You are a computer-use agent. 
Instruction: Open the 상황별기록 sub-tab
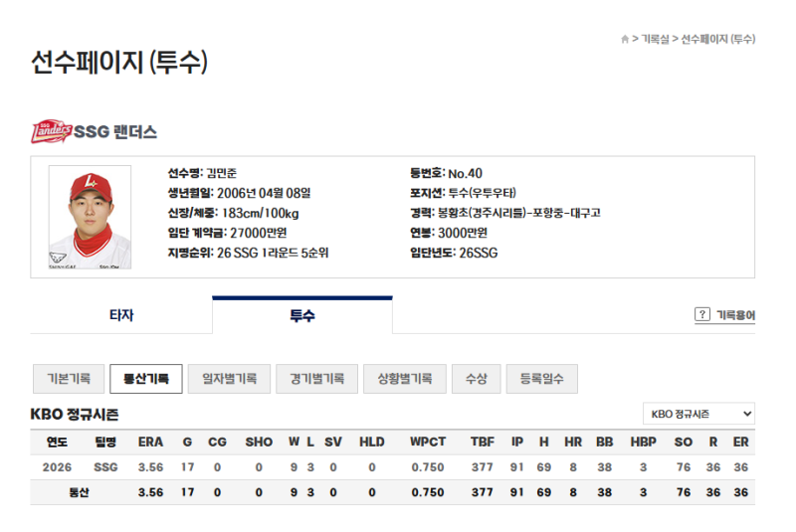[x=405, y=379]
